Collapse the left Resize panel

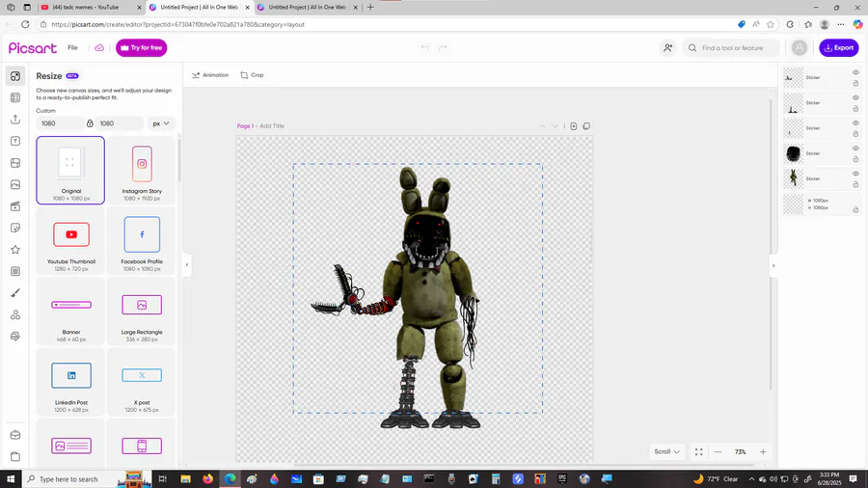187,265
